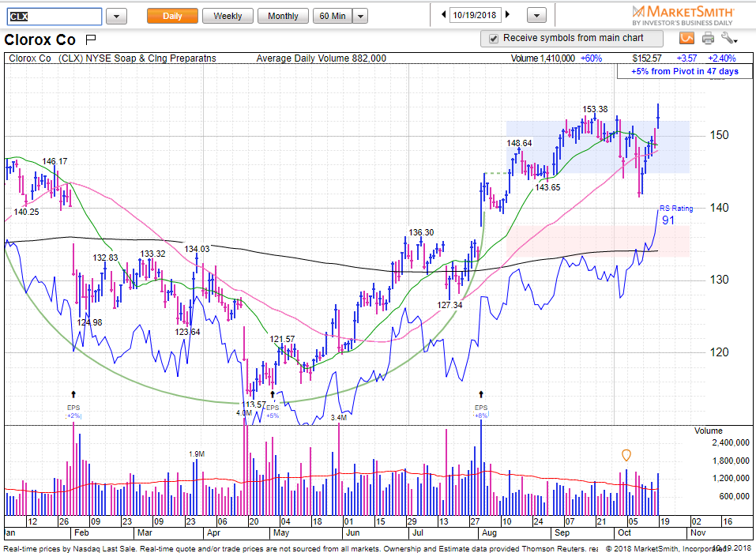756x553 pixels.
Task: Go to the previous date with the left arrow
Action: 444,15
